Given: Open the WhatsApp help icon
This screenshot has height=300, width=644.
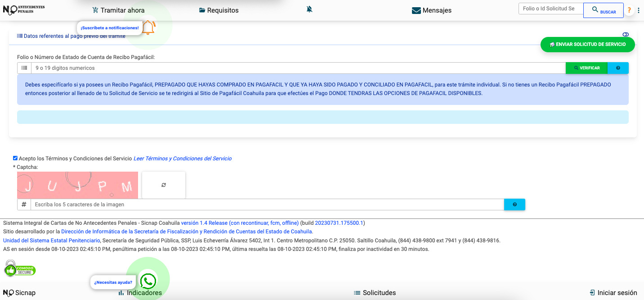Looking at the screenshot, I should (148, 281).
